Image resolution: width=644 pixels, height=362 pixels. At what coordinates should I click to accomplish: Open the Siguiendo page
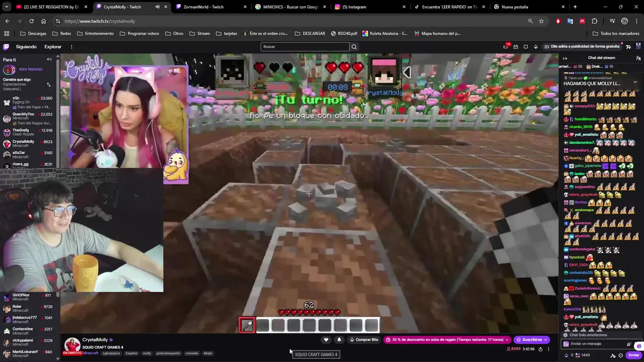(x=26, y=47)
